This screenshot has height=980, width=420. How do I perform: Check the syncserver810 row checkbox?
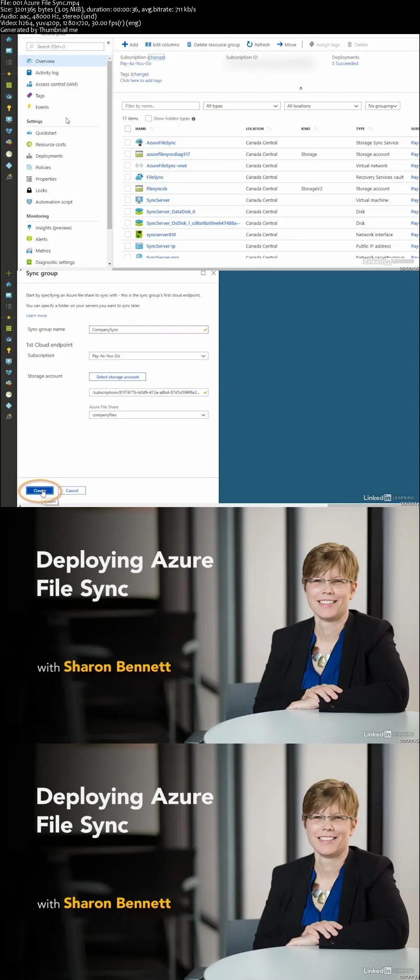128,234
